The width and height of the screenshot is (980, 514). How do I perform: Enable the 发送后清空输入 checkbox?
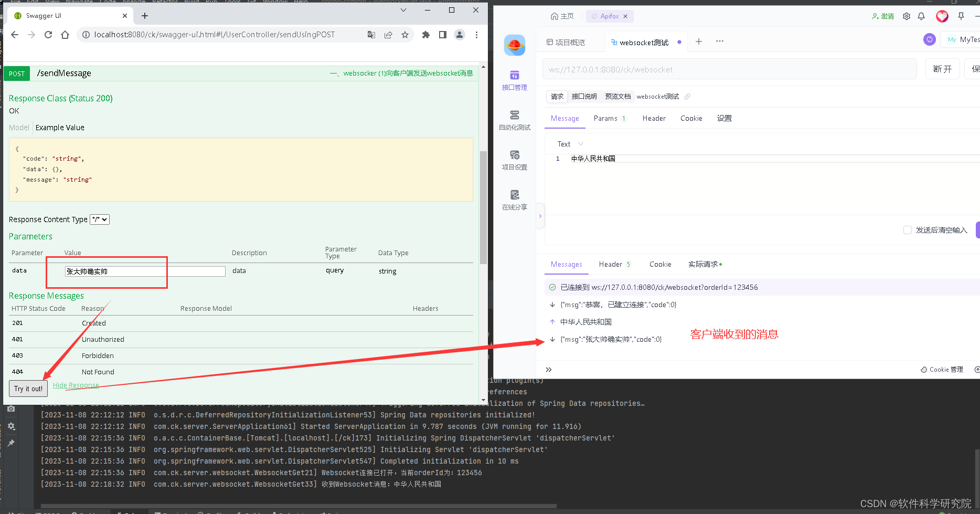[908, 230]
